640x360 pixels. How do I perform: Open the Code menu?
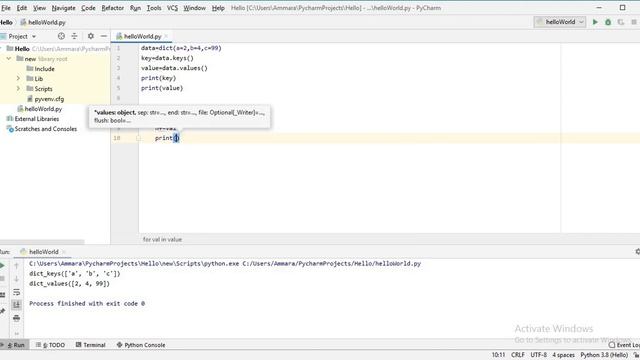(x=88, y=8)
